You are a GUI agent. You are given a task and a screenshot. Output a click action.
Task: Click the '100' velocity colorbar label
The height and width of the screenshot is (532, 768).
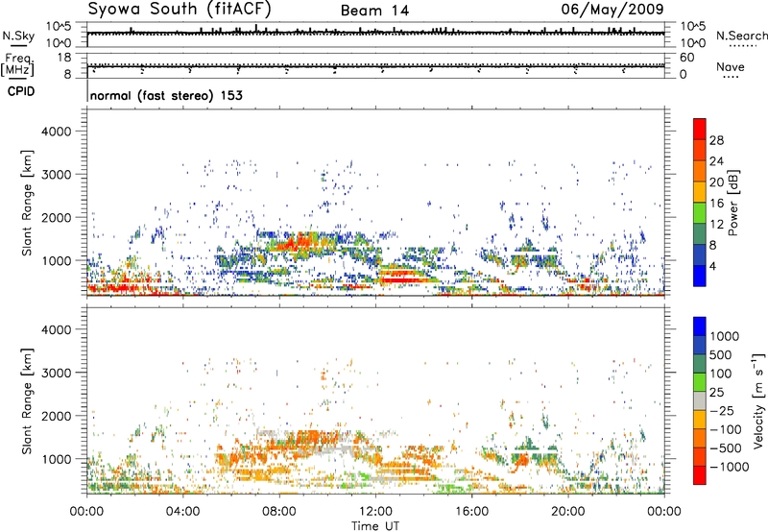721,374
